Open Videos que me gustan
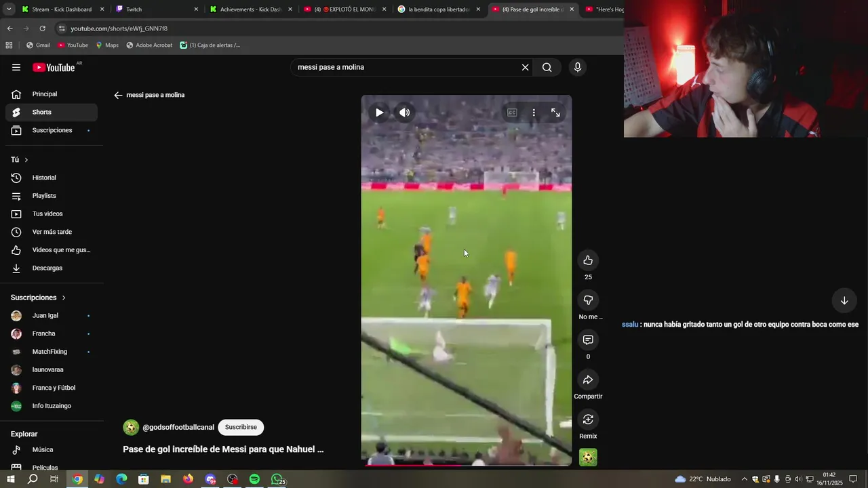The image size is (868, 488). click(x=52, y=250)
